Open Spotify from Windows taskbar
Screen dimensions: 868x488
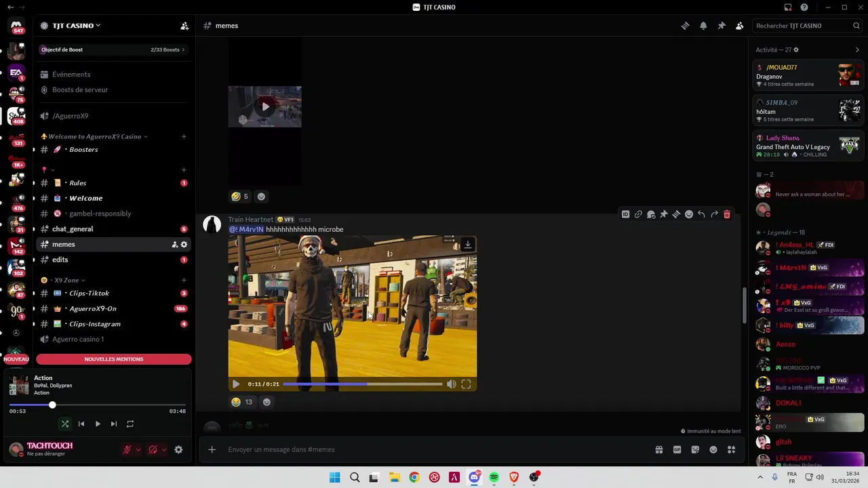(494, 477)
